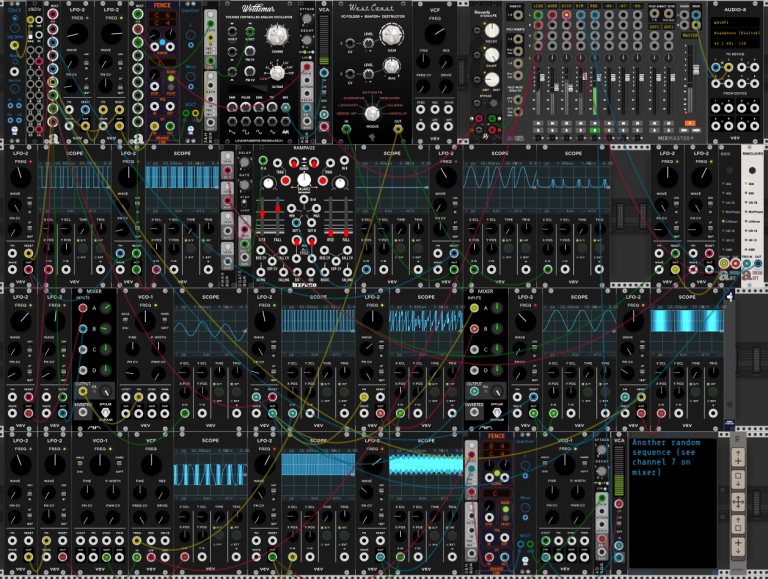The height and width of the screenshot is (579, 768).
Task: Click the DECAY knob on the Reverb module
Action: coord(491,31)
